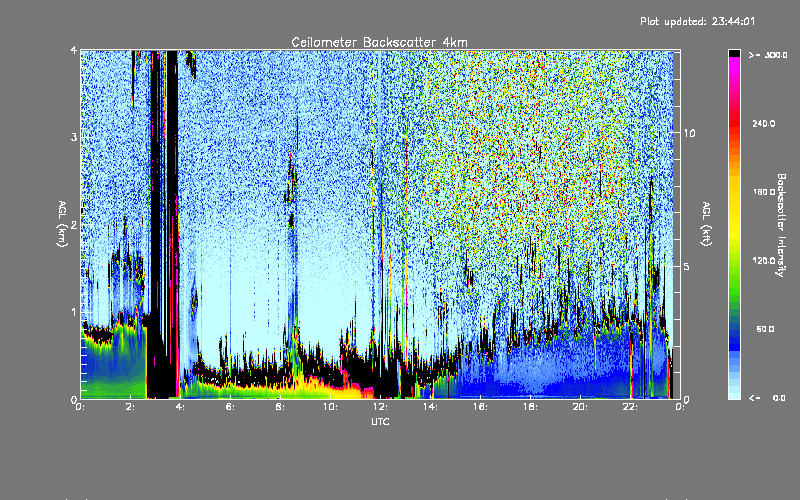Click the "22:" UTC tick label
This screenshot has height=500, width=800.
click(630, 407)
